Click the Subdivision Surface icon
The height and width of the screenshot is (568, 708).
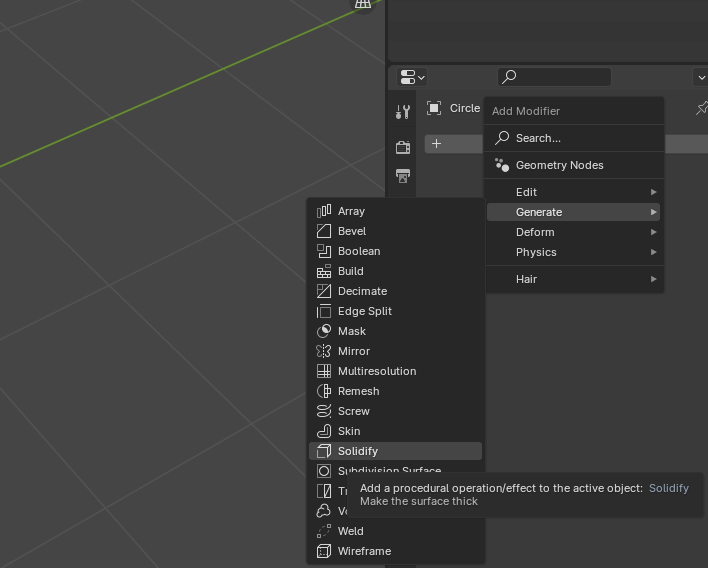point(324,471)
